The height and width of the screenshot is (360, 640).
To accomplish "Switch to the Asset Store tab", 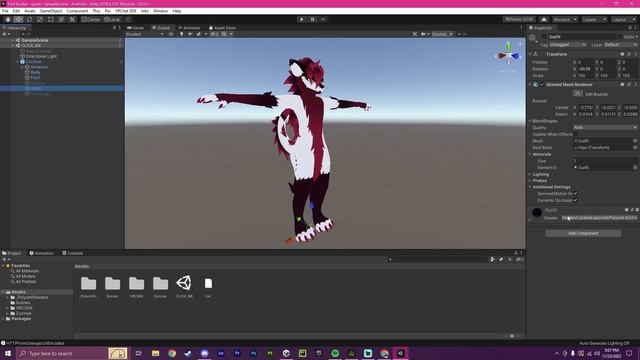I will pos(222,28).
